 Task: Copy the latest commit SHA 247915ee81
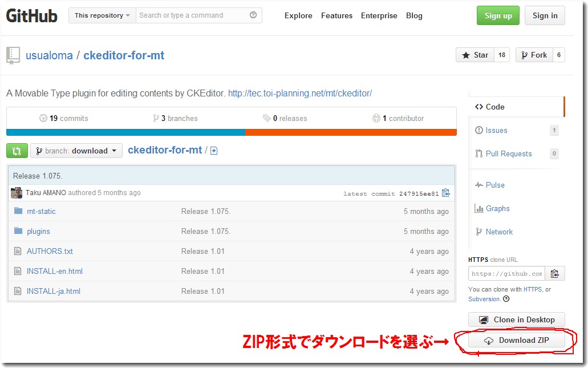coord(446,193)
